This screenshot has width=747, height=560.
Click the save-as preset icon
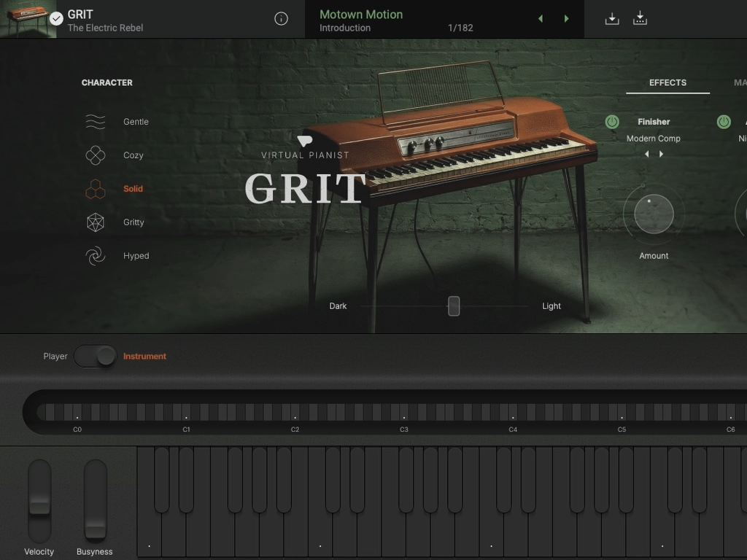point(640,19)
